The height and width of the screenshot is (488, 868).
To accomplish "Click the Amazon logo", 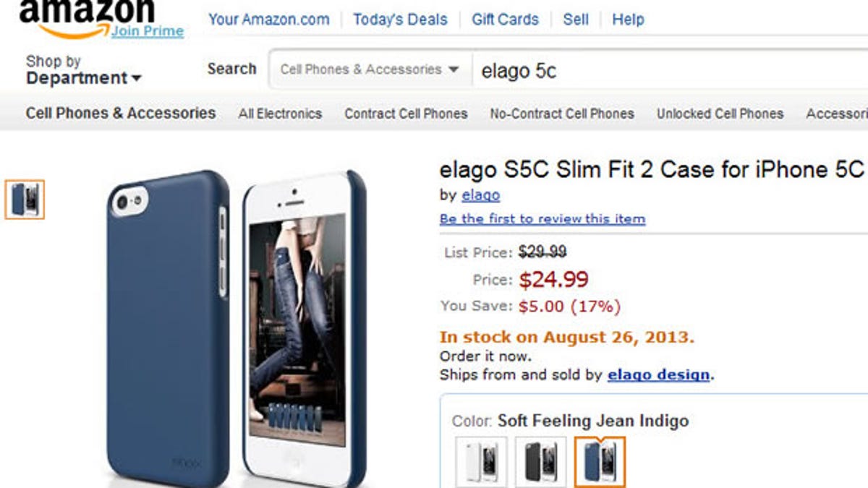I will (x=85, y=14).
